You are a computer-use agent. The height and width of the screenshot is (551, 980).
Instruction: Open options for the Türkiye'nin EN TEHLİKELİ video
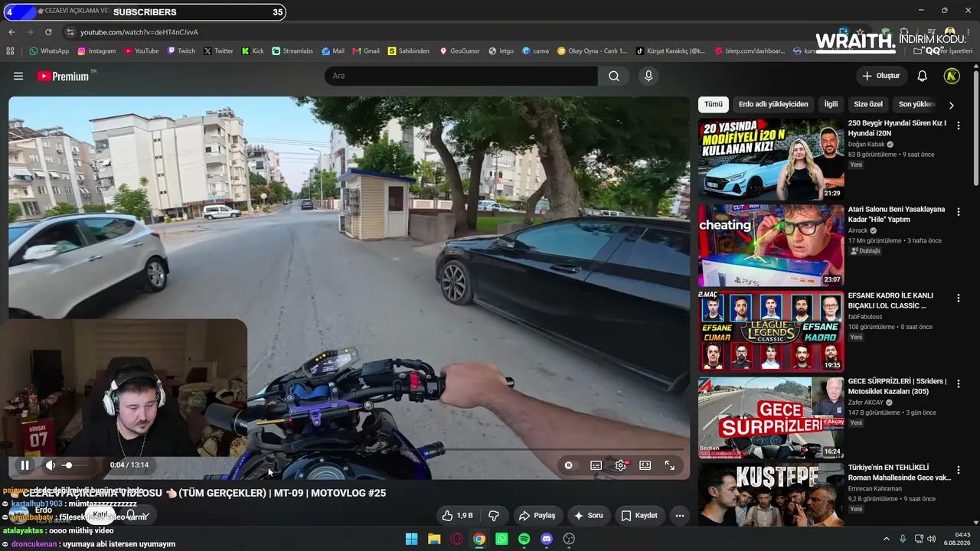click(x=958, y=470)
